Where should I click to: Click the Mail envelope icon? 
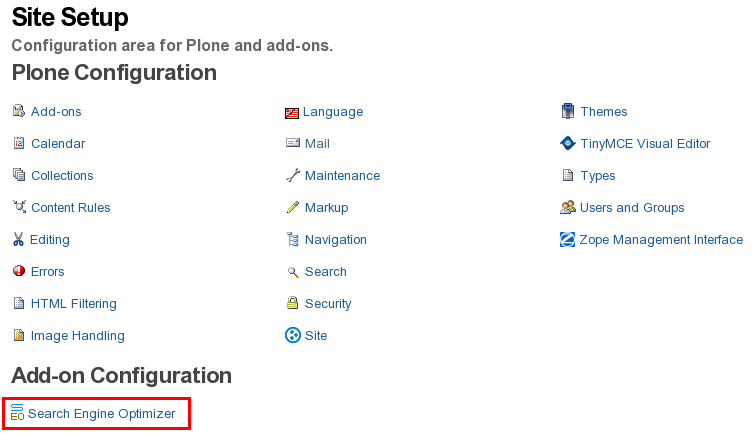tap(293, 144)
